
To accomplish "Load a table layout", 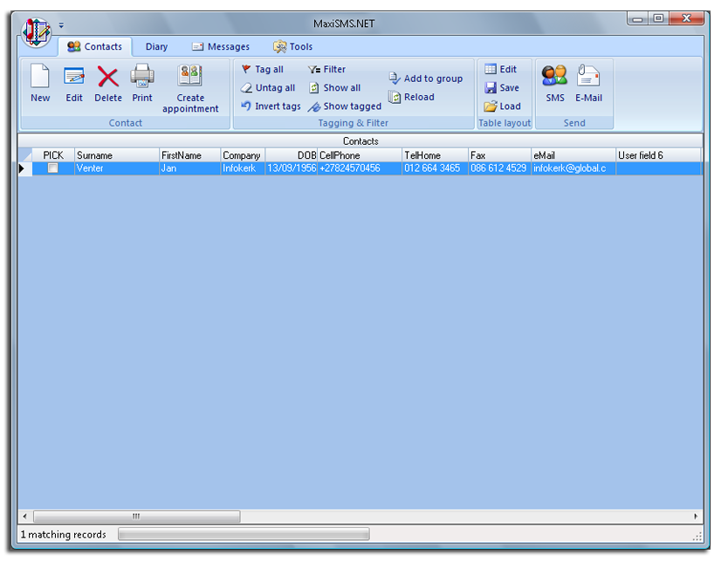I will click(x=503, y=106).
